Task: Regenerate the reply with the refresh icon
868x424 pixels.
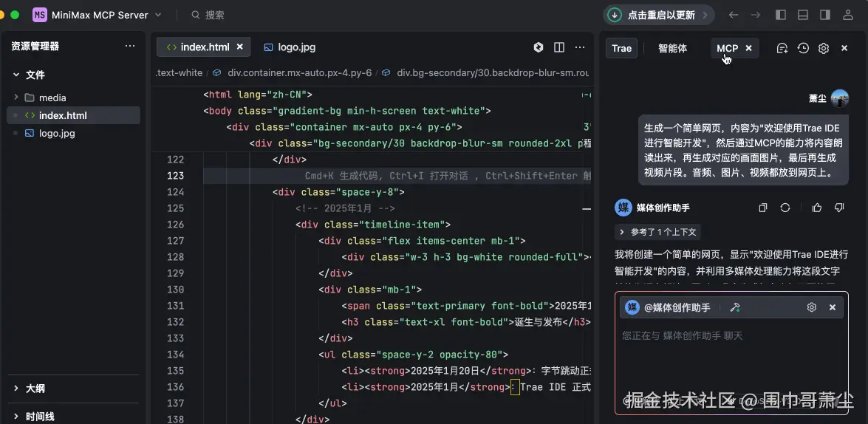Action: pyautogui.click(x=785, y=208)
